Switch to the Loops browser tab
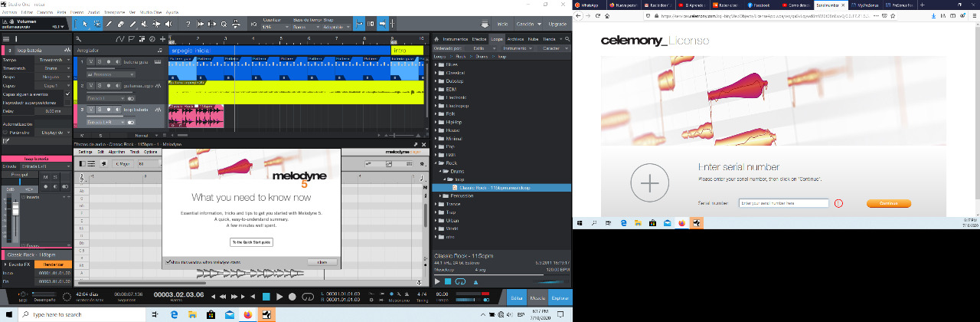This screenshot has width=980, height=322. tap(497, 39)
